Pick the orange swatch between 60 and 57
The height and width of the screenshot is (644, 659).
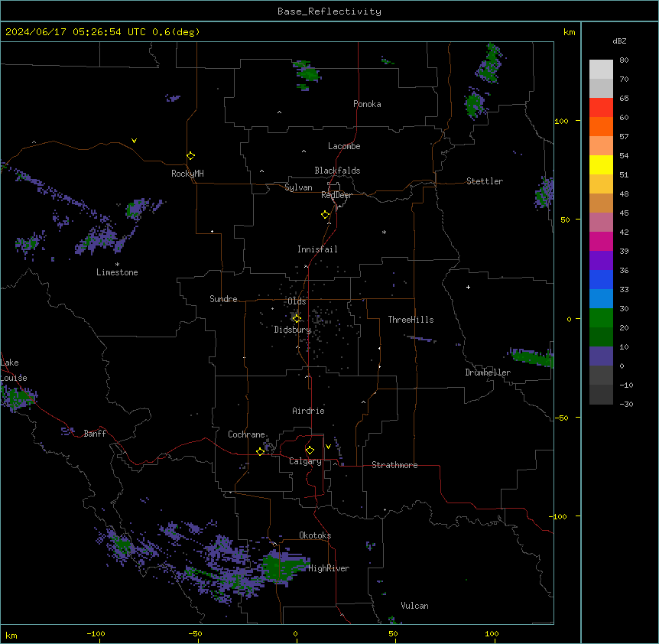601,126
